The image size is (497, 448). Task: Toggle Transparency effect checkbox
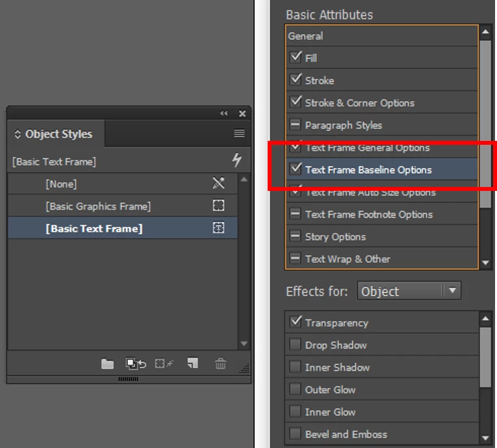click(296, 322)
